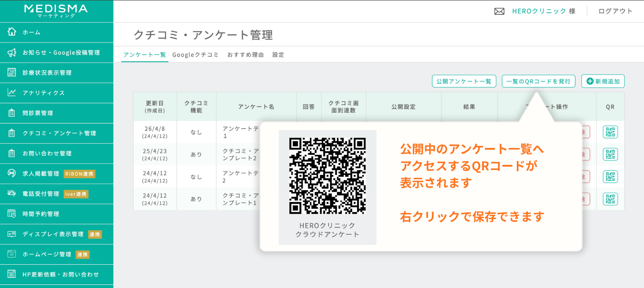Image resolution: width=644 pixels, height=288 pixels.
Task: Click あり in the 25/4/23 row
Action: [x=196, y=154]
